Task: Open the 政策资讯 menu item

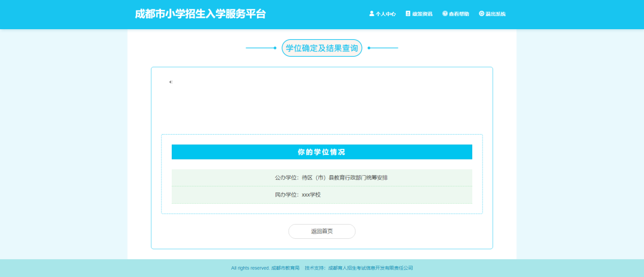Action: [422, 14]
